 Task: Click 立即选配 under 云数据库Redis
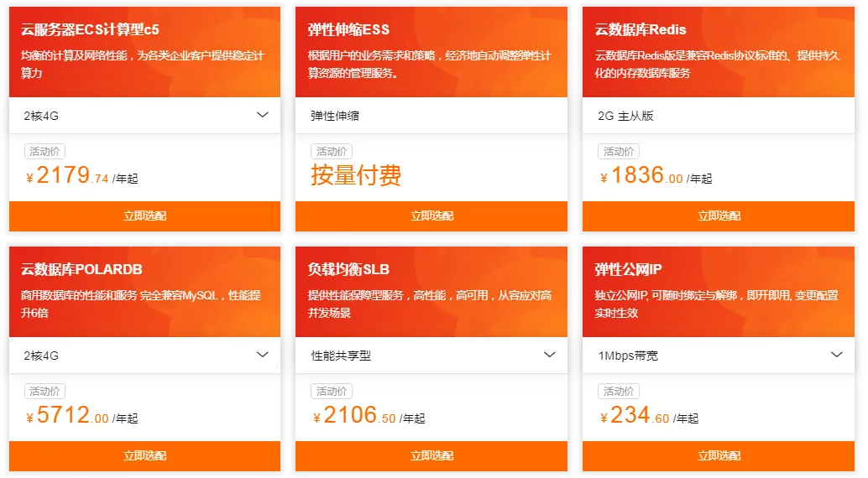(718, 216)
